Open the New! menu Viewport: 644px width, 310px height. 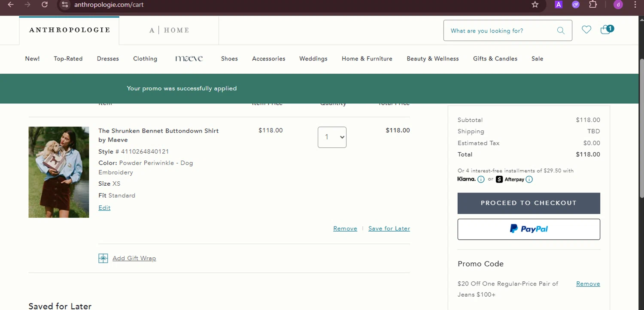pyautogui.click(x=32, y=59)
